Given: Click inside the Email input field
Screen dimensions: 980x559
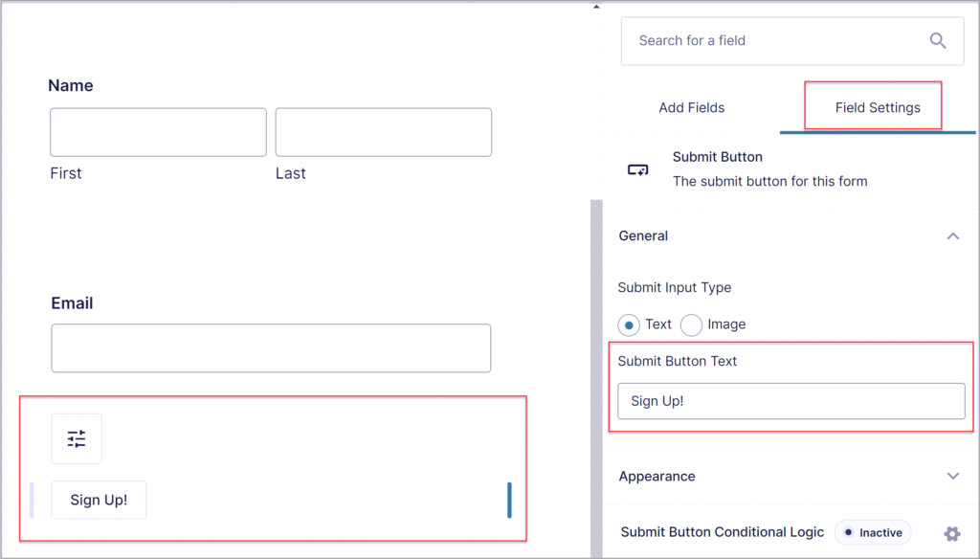Looking at the screenshot, I should (270, 347).
